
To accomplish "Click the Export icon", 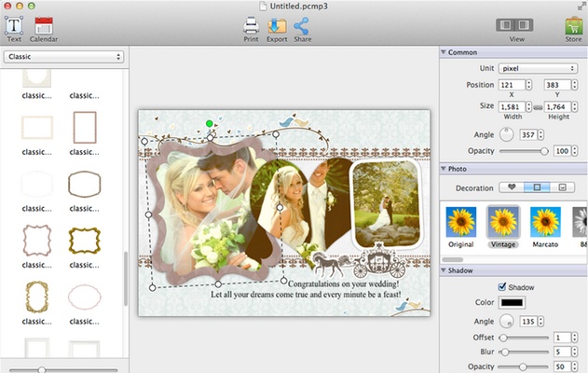I will point(277,29).
